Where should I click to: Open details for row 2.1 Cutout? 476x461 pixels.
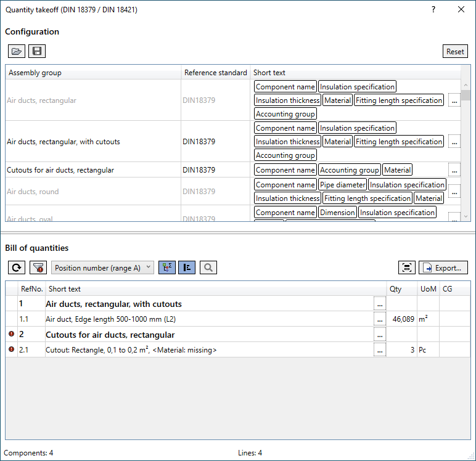(x=380, y=349)
